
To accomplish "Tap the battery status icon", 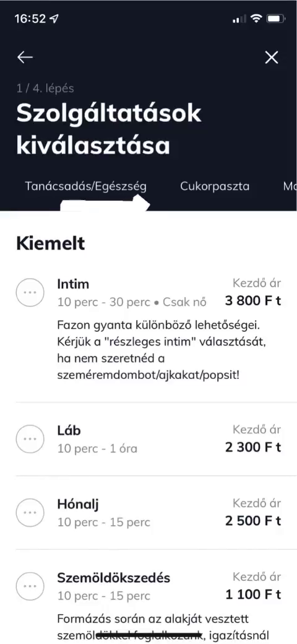I will 276,19.
